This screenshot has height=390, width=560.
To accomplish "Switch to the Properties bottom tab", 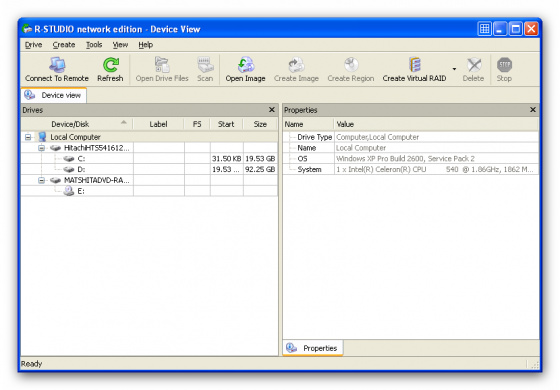I will click(x=313, y=348).
